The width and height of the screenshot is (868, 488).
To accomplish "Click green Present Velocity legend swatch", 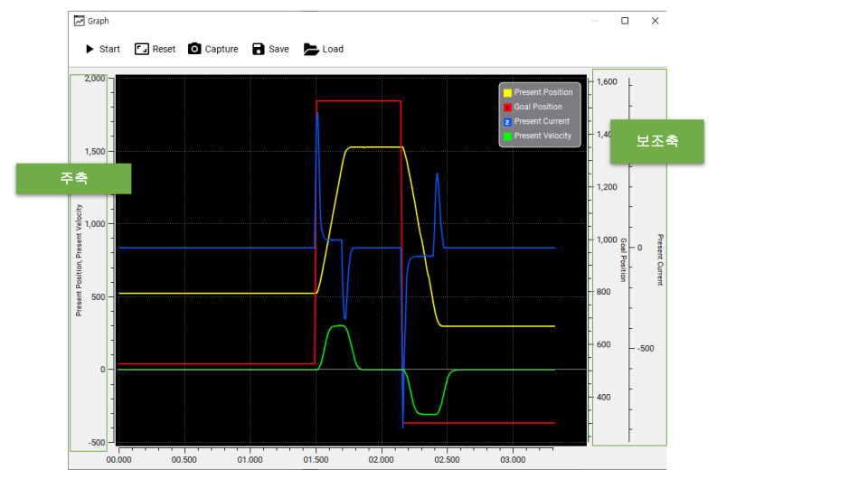I will pos(507,136).
